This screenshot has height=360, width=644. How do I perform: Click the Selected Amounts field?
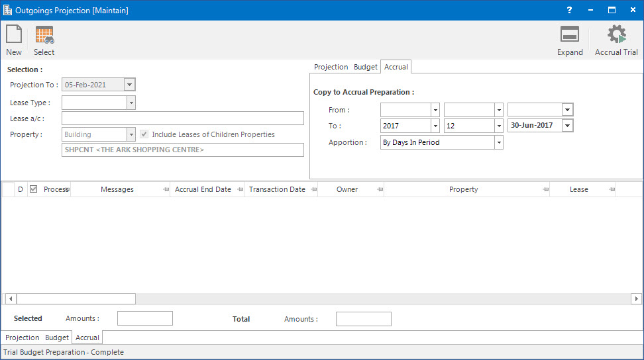[145, 318]
